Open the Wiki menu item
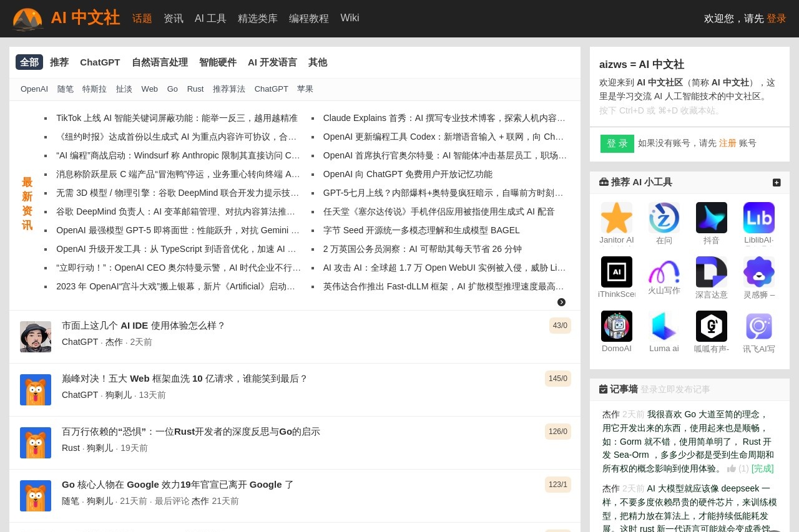The width and height of the screenshot is (799, 532). tap(350, 18)
